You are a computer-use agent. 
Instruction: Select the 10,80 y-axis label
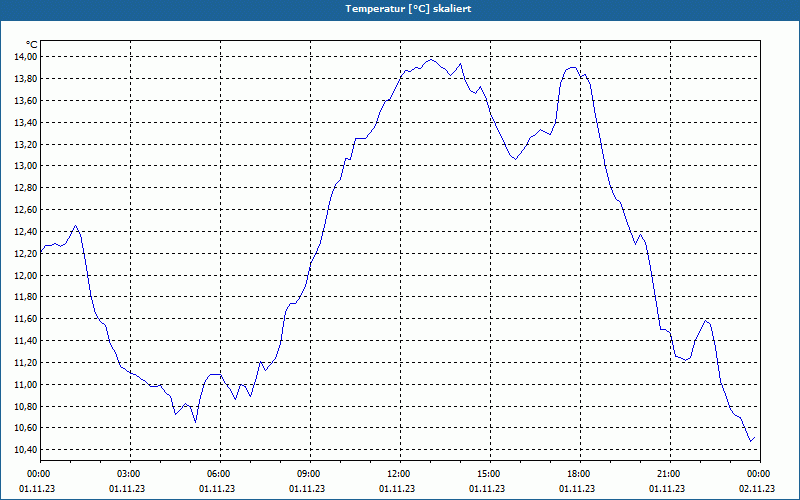(x=25, y=407)
